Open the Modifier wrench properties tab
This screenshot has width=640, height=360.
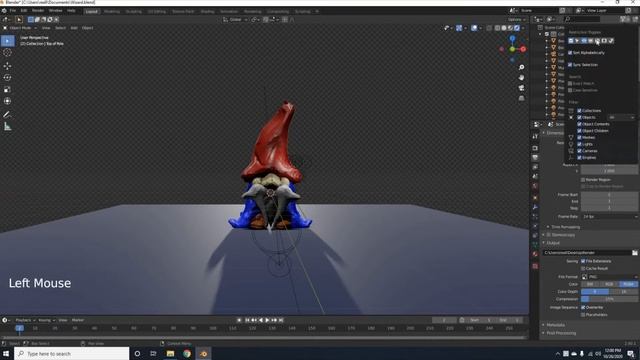(535, 207)
